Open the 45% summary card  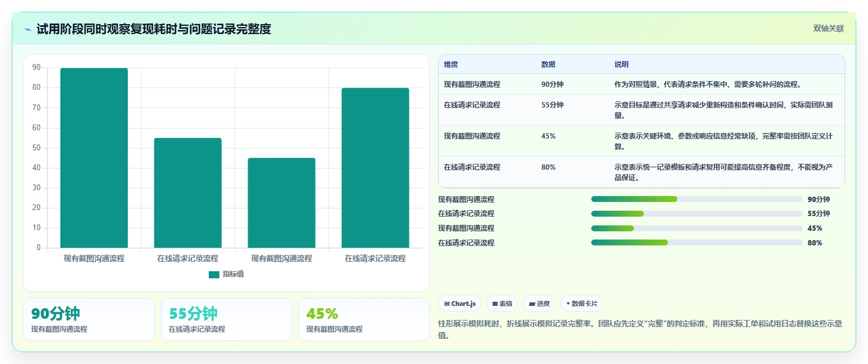click(364, 319)
